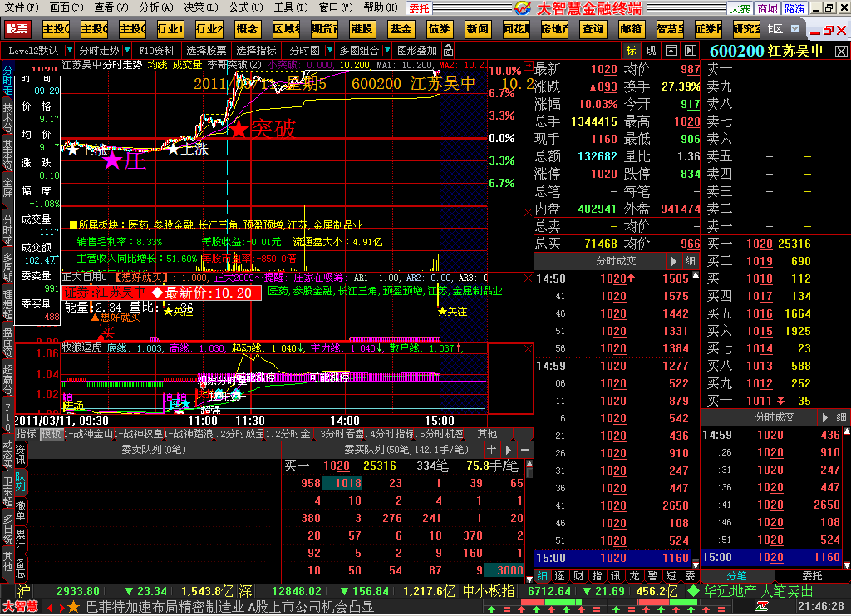Open the Level2默认 dropdown arrow
Image resolution: width=851 pixels, height=616 pixels.
tap(70, 51)
